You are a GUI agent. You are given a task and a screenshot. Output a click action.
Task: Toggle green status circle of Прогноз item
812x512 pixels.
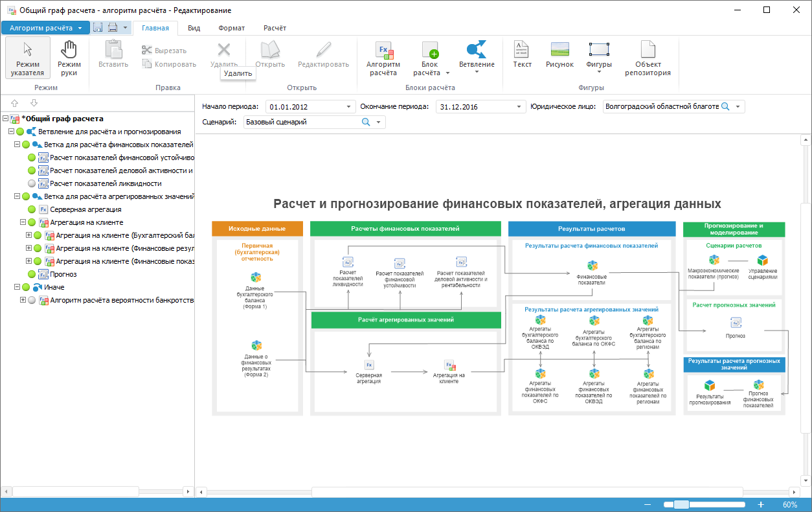[32, 274]
